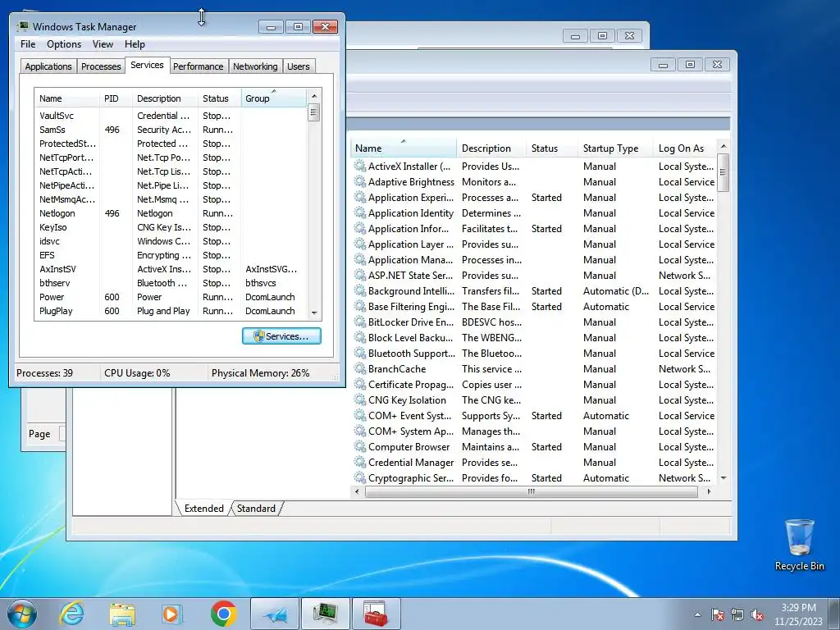Select PlugPlay row in Task Manager
The width and height of the screenshot is (840, 630).
171,311
